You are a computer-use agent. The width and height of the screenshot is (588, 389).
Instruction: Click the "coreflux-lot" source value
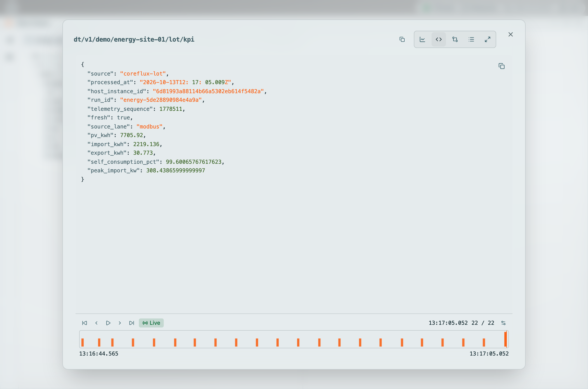pyautogui.click(x=143, y=74)
